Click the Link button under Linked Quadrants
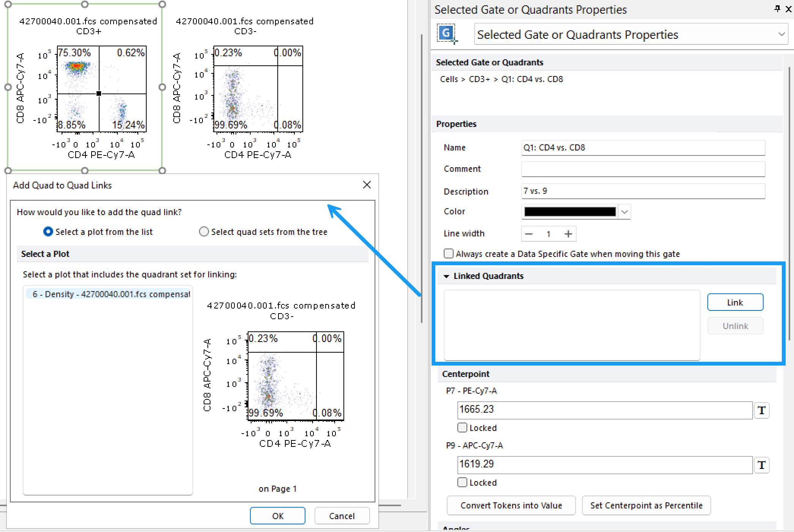 click(735, 302)
